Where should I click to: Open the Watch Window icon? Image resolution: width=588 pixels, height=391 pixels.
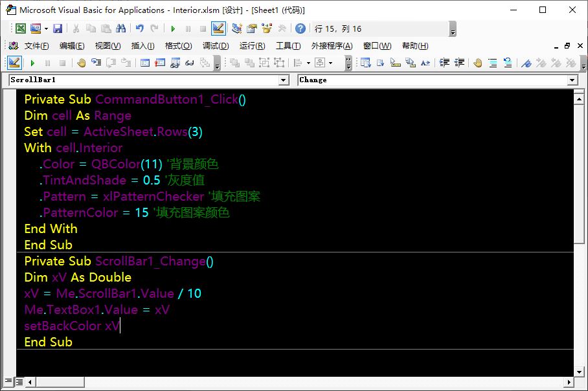[x=175, y=63]
